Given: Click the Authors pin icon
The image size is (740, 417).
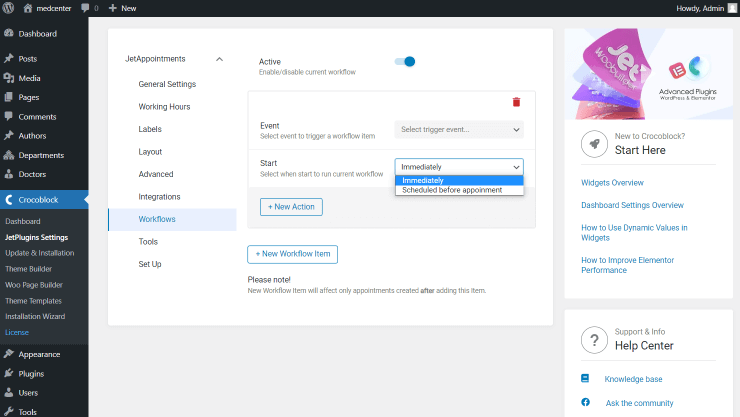Looking at the screenshot, I should 8,135.
